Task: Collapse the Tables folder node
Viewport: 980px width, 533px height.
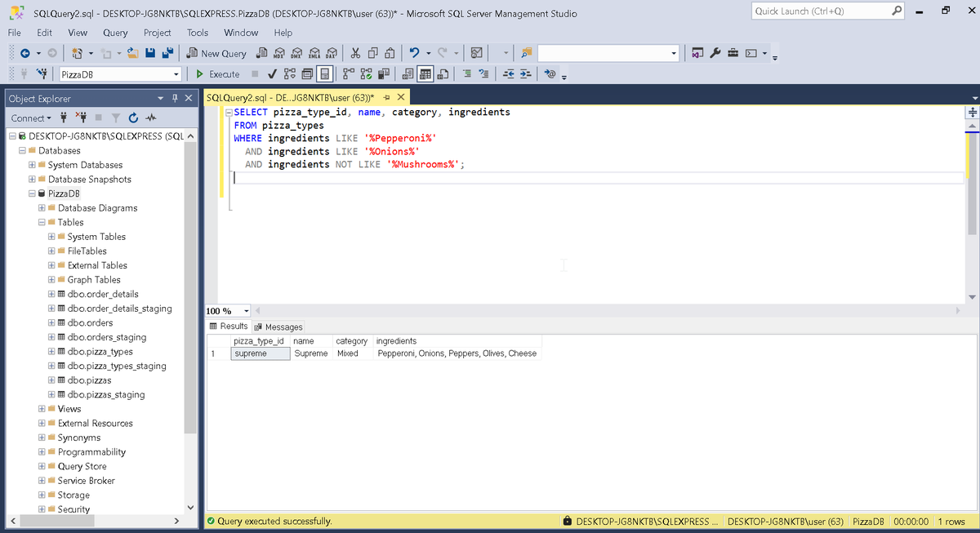Action: (41, 222)
